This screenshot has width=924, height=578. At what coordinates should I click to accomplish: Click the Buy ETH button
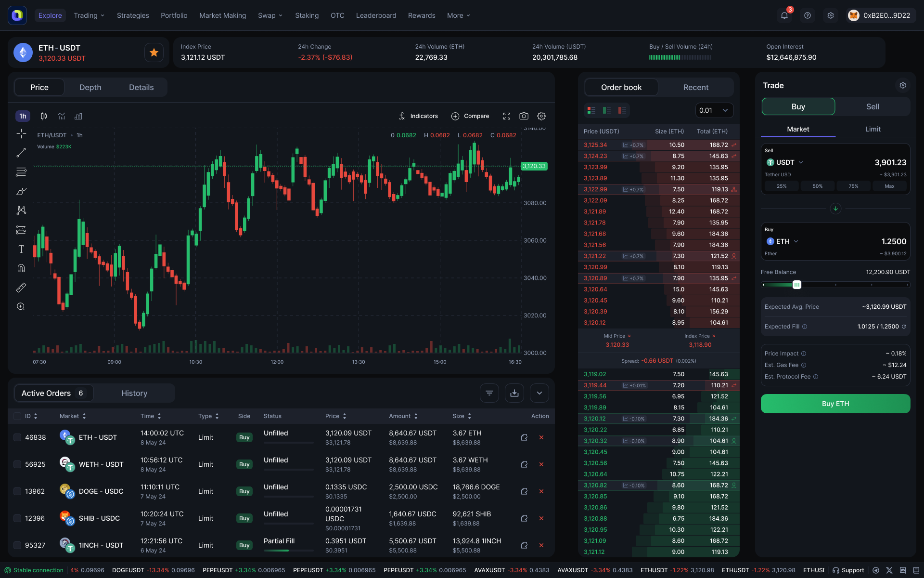click(835, 404)
